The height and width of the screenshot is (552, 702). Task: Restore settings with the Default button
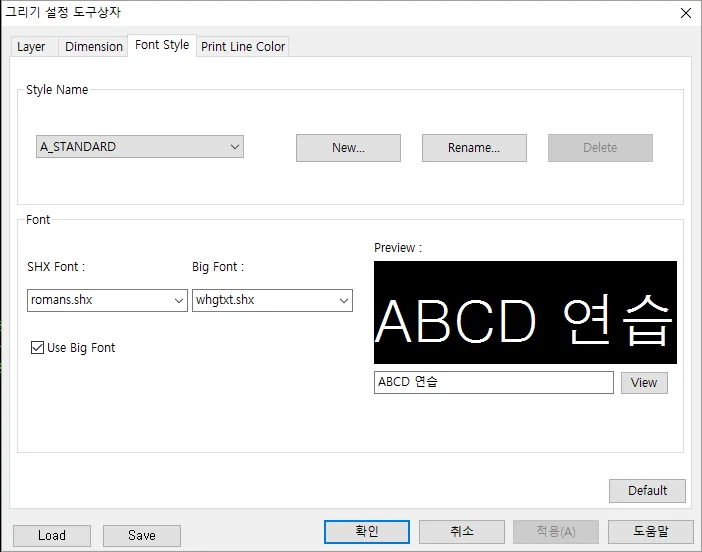click(x=647, y=491)
